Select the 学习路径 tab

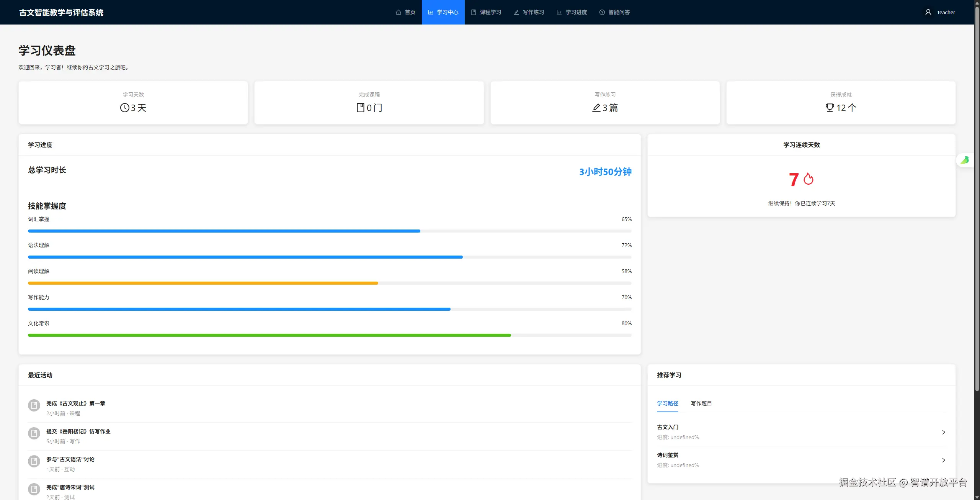667,403
